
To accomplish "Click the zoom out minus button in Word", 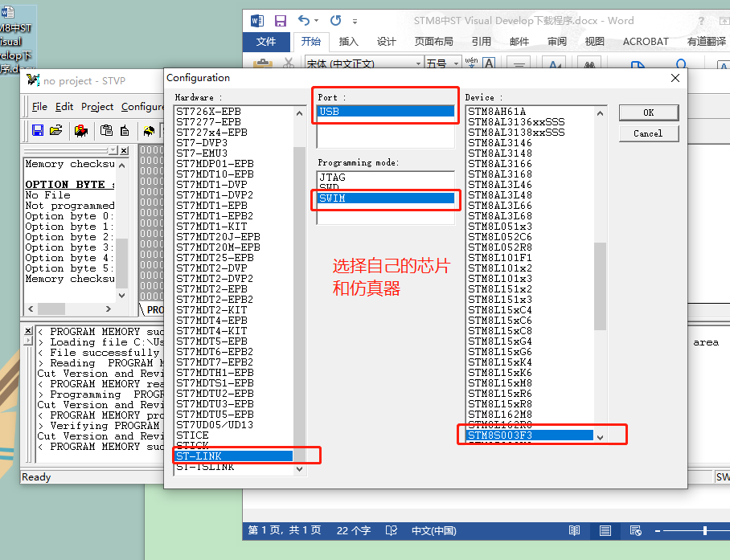I will pos(658,531).
